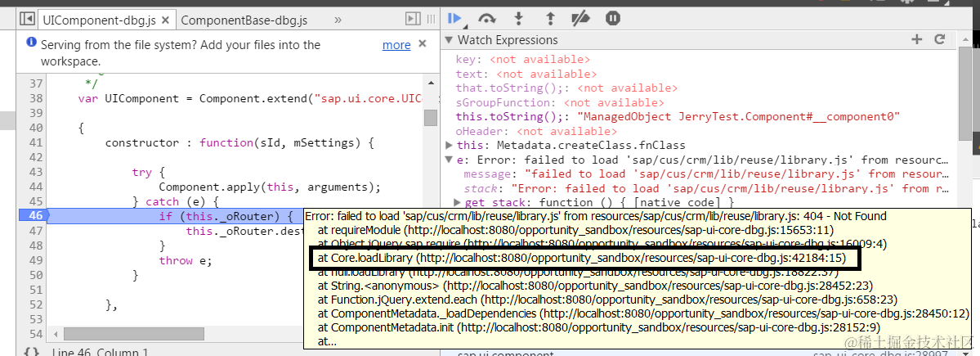The height and width of the screenshot is (356, 980).
Task: Switch to ComponentBase-dbg.js tab
Action: 244,20
